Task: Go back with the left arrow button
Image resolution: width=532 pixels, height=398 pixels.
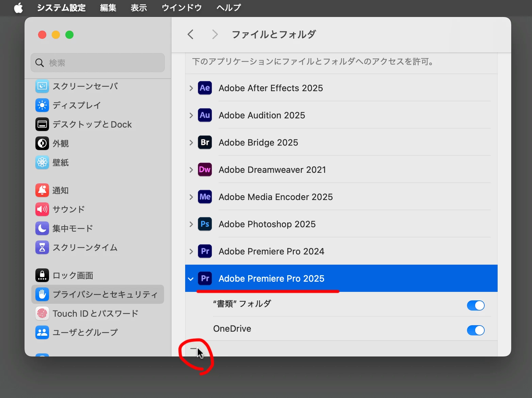Action: coord(191,34)
